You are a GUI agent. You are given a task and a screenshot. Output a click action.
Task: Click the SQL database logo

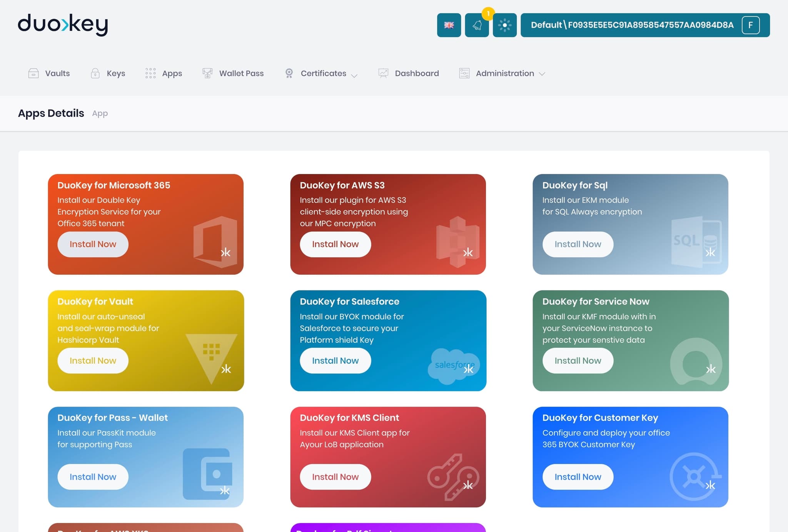coord(696,242)
